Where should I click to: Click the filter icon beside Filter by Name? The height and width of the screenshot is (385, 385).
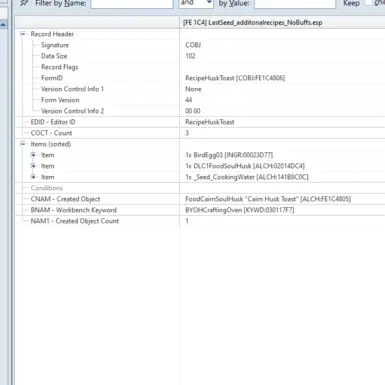24,3
